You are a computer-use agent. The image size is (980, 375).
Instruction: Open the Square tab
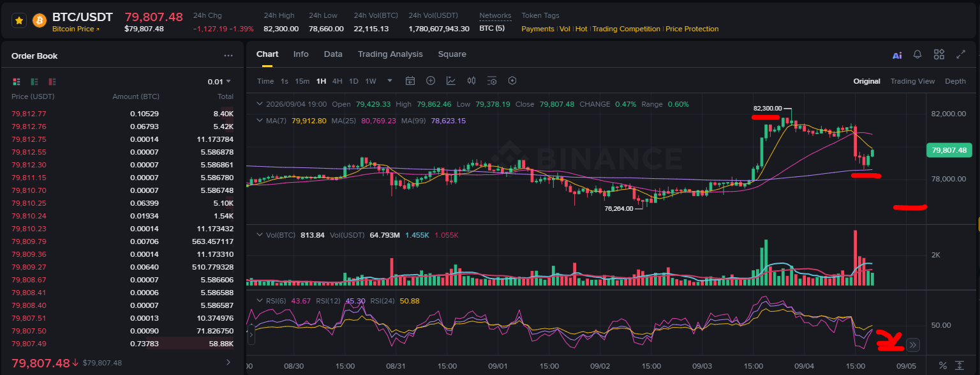click(452, 54)
